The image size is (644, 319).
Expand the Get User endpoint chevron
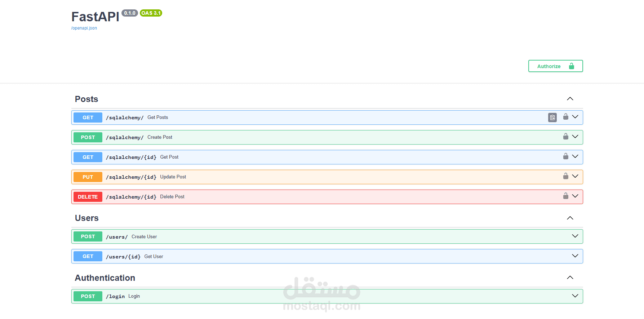pos(575,256)
